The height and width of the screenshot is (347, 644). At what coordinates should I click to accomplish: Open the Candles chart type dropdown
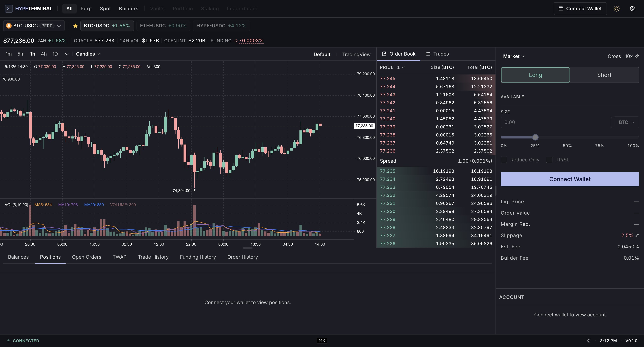point(88,54)
